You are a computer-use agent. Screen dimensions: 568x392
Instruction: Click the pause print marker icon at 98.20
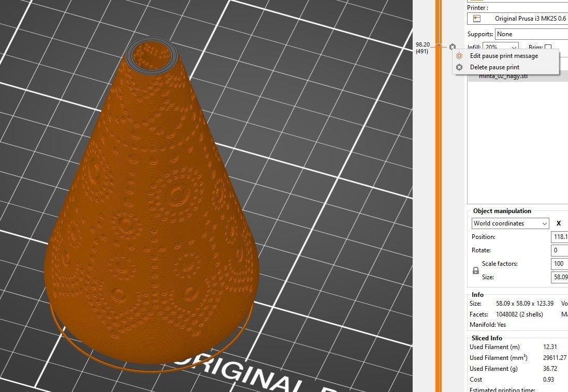[452, 47]
